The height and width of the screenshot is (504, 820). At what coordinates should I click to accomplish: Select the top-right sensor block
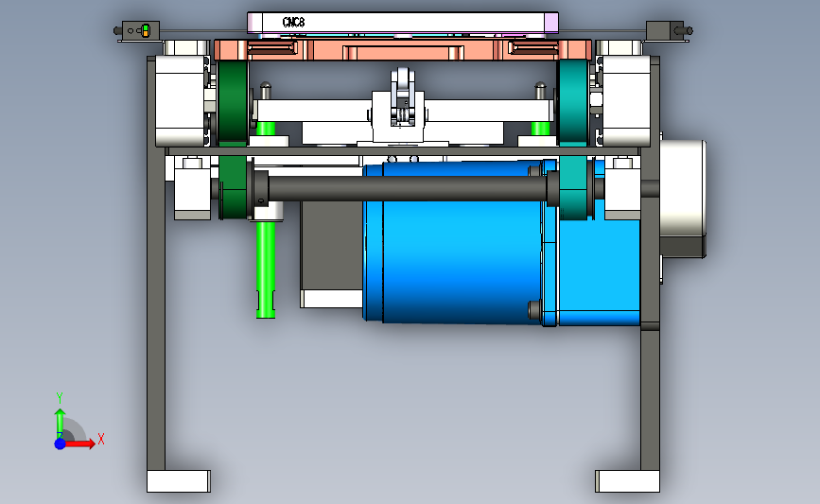(x=664, y=30)
